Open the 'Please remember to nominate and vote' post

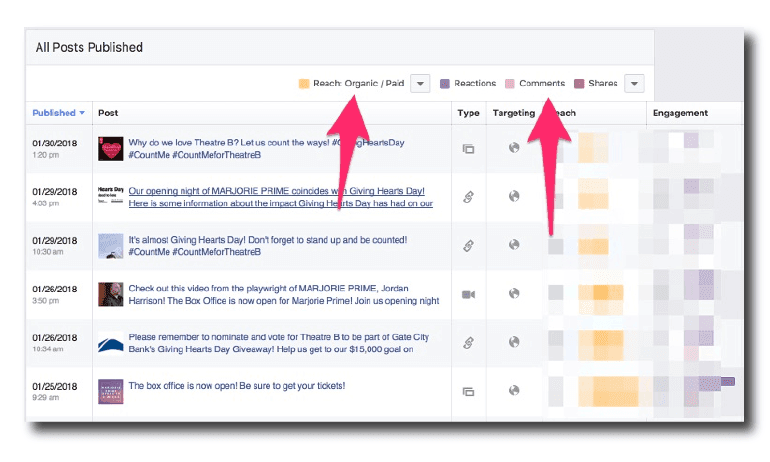coord(278,343)
